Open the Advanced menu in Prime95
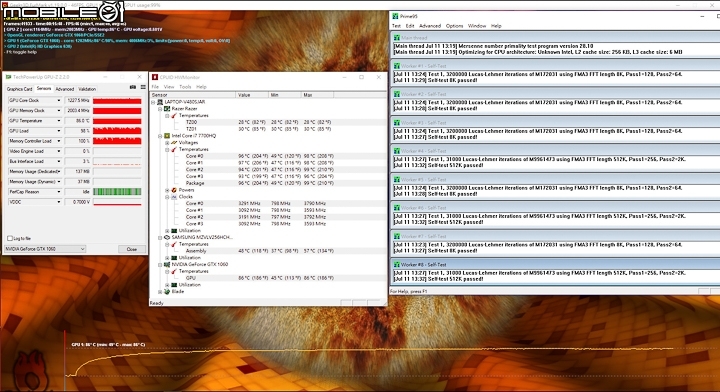 click(x=430, y=26)
